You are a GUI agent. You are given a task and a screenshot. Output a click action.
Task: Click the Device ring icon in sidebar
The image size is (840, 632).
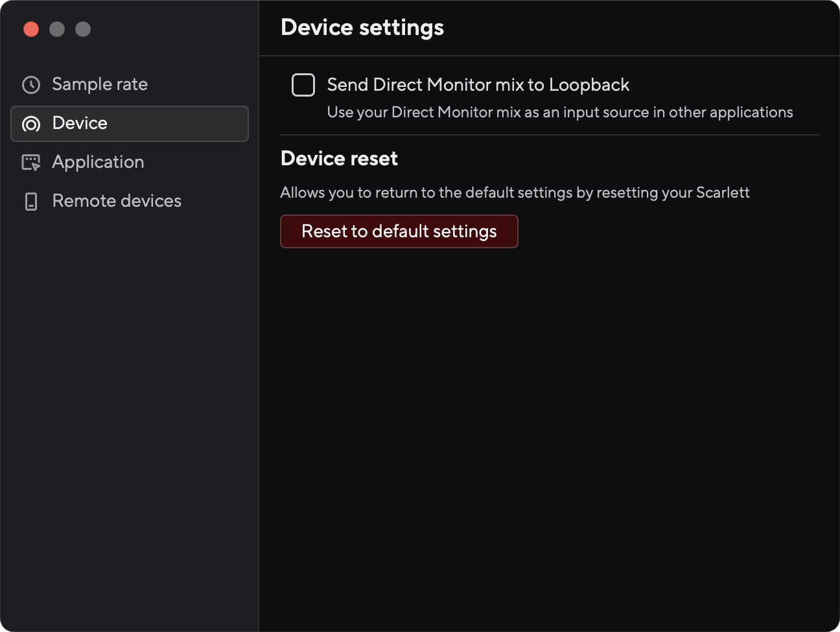tap(31, 124)
